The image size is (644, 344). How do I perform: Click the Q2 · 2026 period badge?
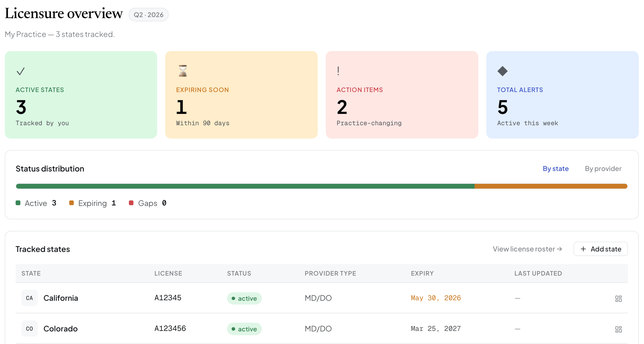(149, 15)
